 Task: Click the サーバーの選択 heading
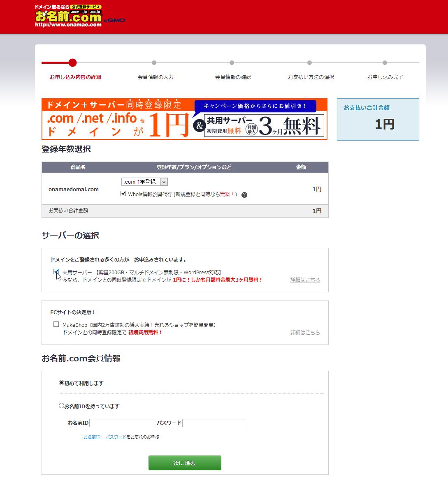tap(70, 235)
